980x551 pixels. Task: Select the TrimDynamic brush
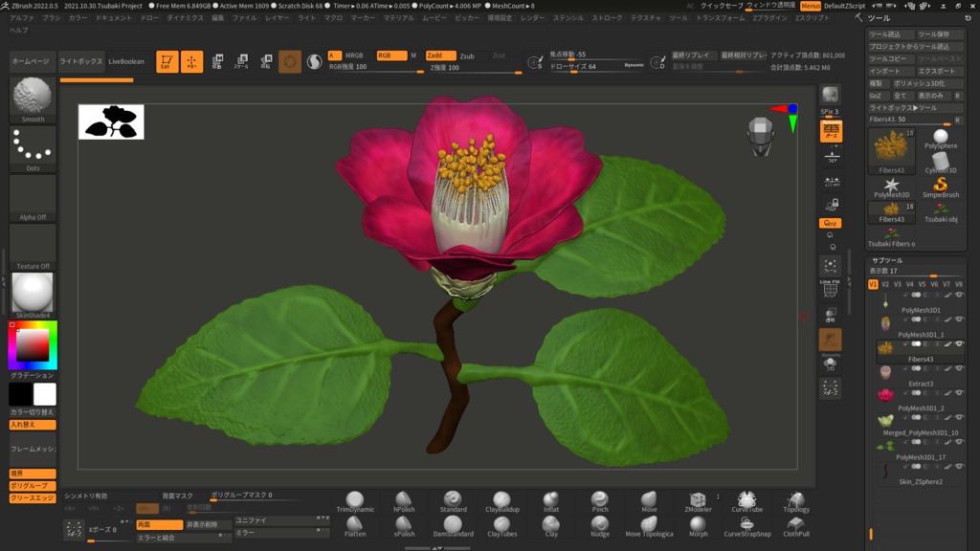coord(354,501)
